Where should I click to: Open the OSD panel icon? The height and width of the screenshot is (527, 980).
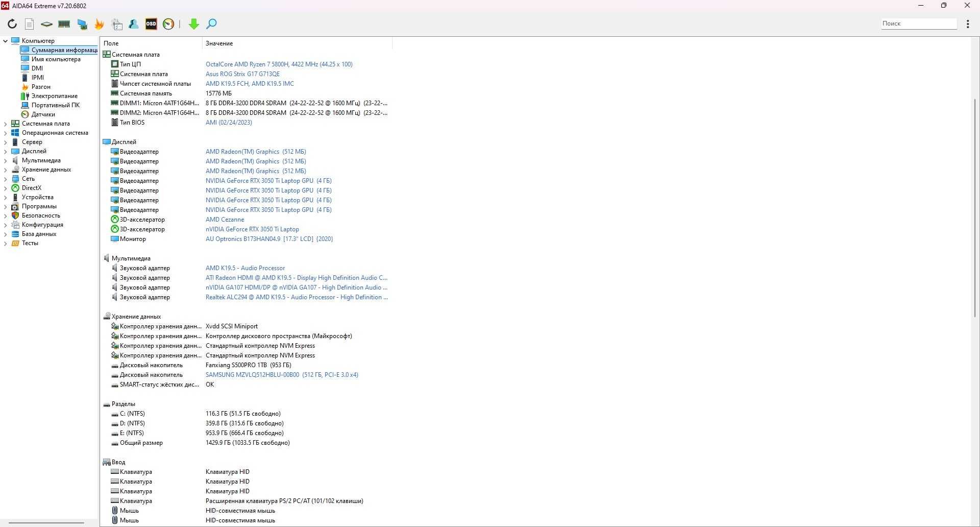pos(151,24)
